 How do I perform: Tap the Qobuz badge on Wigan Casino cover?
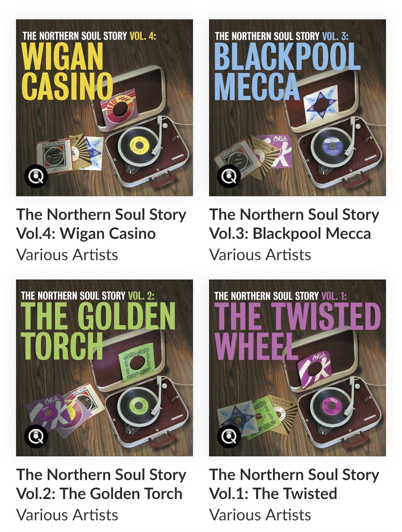coord(36,176)
